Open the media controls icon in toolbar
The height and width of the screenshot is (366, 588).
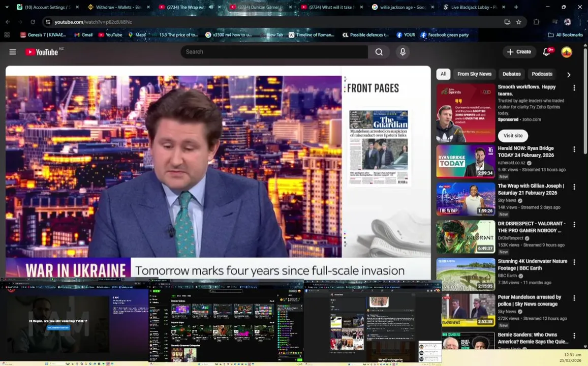point(555,22)
